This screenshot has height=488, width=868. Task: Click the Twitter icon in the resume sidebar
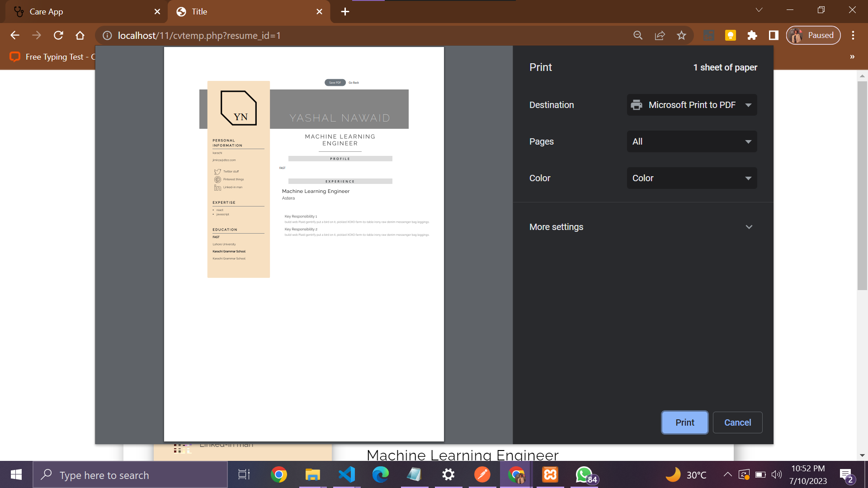click(x=218, y=172)
